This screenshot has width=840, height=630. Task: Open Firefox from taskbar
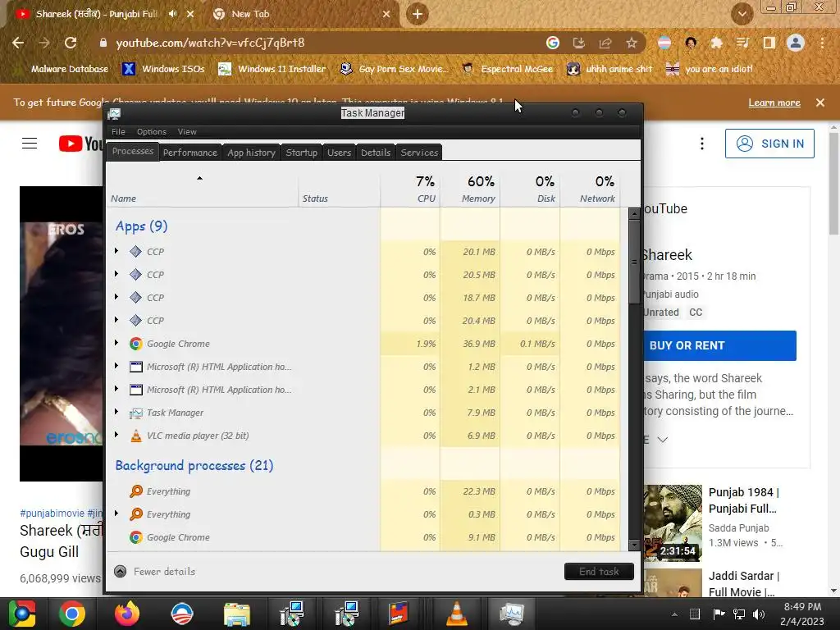[x=127, y=614]
